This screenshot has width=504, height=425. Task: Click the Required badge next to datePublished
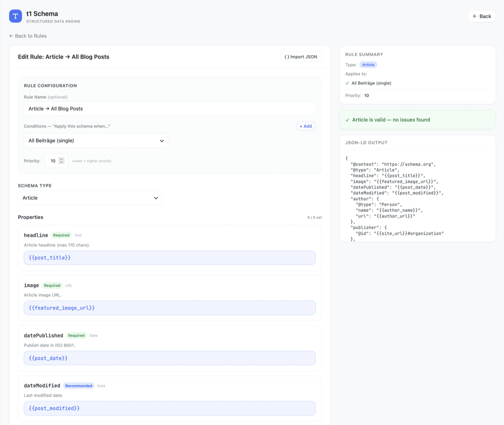click(76, 336)
